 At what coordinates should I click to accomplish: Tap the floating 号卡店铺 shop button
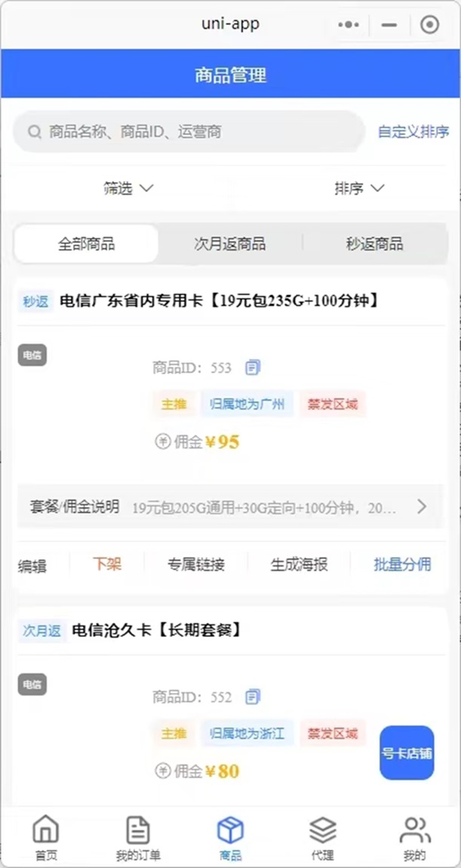coord(407,753)
